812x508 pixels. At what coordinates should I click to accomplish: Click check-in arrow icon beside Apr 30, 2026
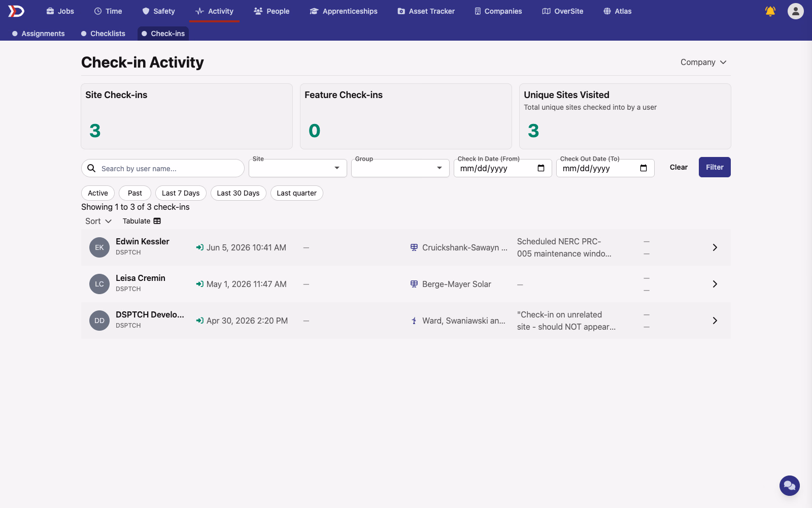(200, 321)
